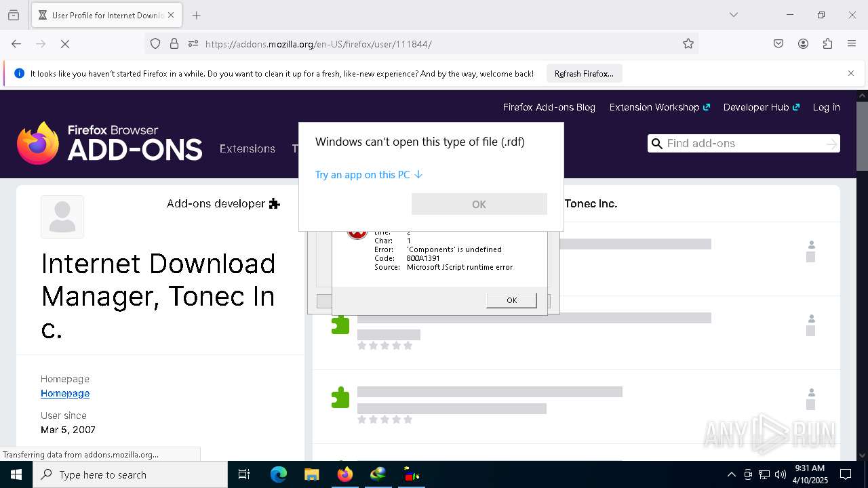Switch to Firefox on the taskbar

click(x=345, y=474)
